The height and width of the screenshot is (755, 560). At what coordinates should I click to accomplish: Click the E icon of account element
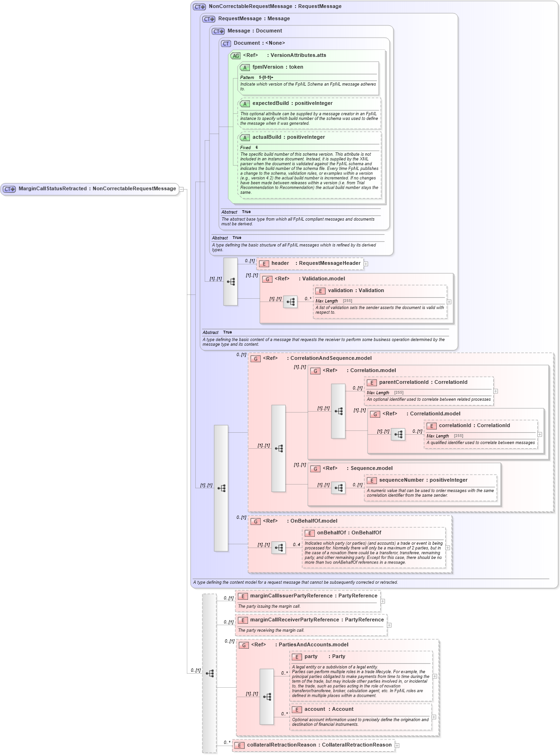point(297,710)
